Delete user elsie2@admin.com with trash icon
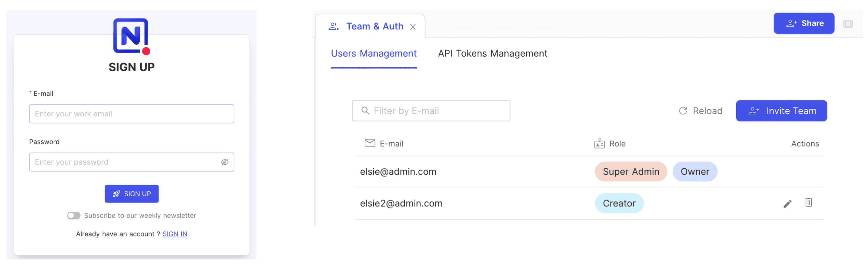This screenshot has height=267, width=868. tap(808, 203)
